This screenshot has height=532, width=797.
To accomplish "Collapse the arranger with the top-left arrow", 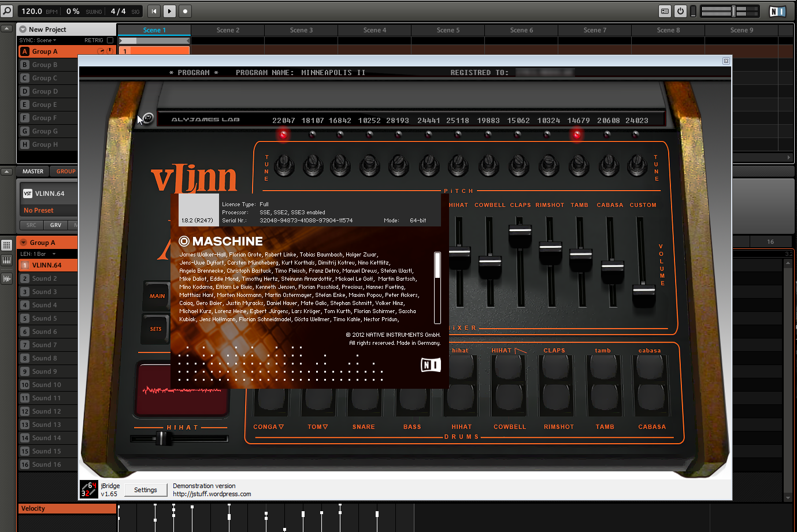I will (6, 28).
